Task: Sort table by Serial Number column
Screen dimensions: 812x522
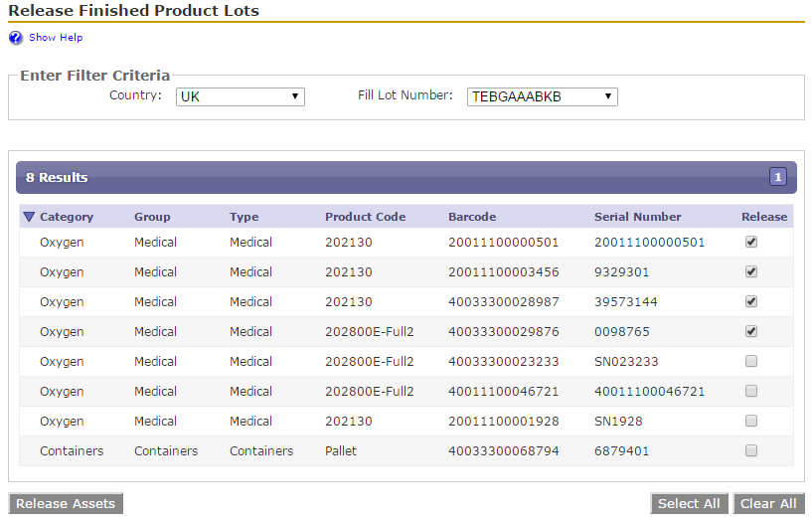Action: pos(637,217)
